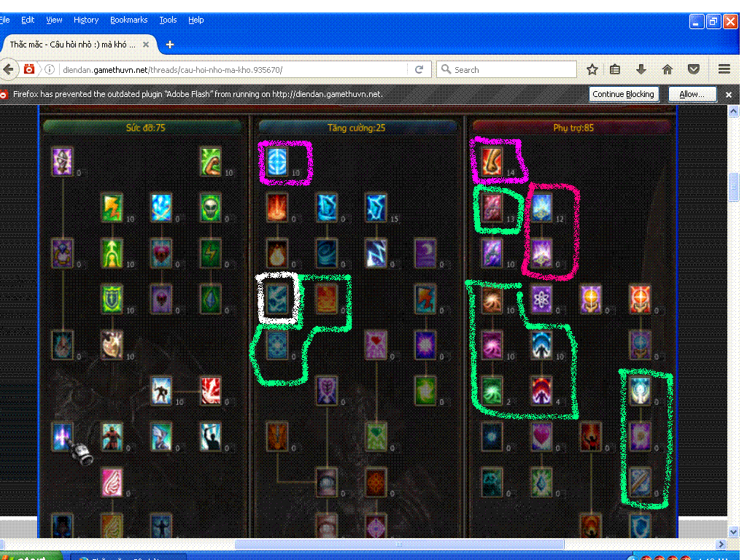Open the Help menu

(196, 20)
